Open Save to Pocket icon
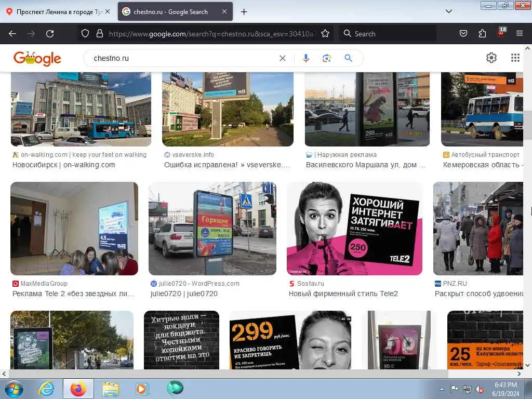Viewport: 532px width, 399px height. pos(463,33)
